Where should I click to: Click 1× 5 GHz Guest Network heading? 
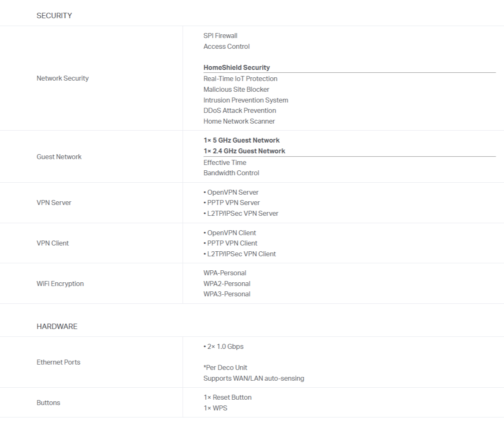click(x=241, y=140)
